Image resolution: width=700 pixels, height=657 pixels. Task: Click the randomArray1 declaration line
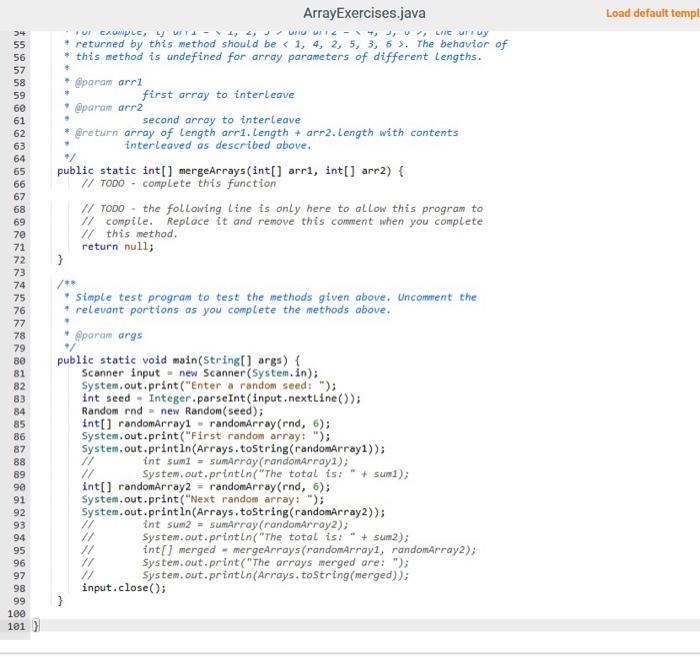(x=206, y=424)
